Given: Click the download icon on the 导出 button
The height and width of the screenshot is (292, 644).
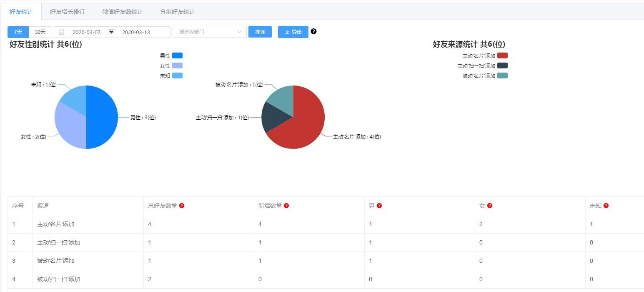Looking at the screenshot, I should pos(287,32).
